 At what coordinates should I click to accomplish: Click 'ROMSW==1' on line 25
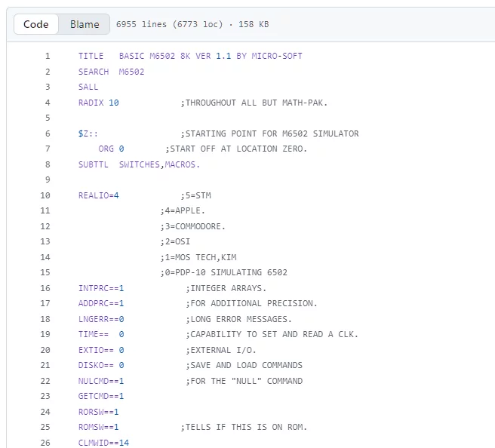click(99, 427)
